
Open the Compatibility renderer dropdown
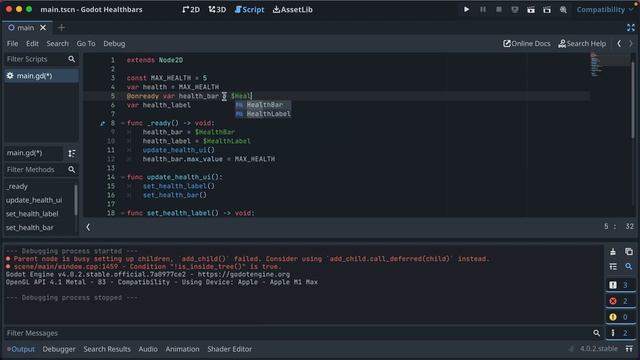coord(604,9)
